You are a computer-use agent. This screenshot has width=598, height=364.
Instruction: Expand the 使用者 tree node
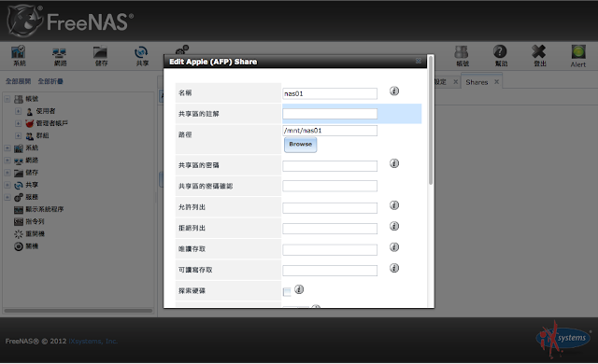point(18,111)
